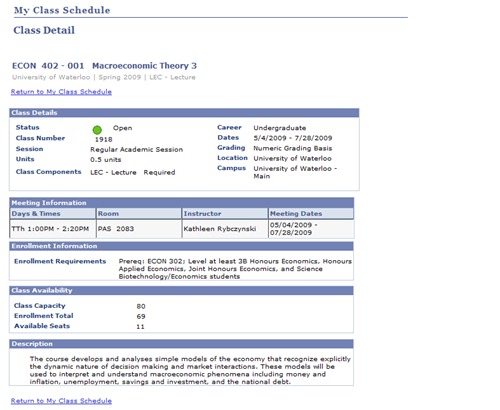Select the Kathleen Rybczynski instructor cell
Screen dimensions: 500x410
[x=225, y=229]
